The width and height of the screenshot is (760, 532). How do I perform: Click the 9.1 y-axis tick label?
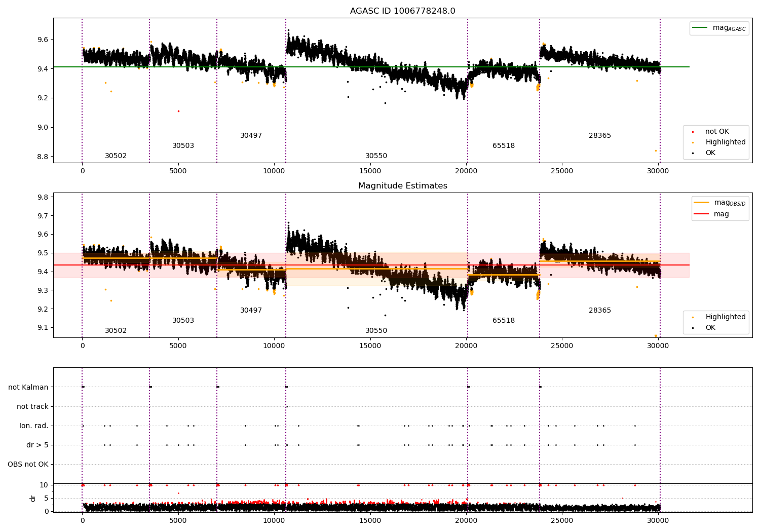coord(43,328)
